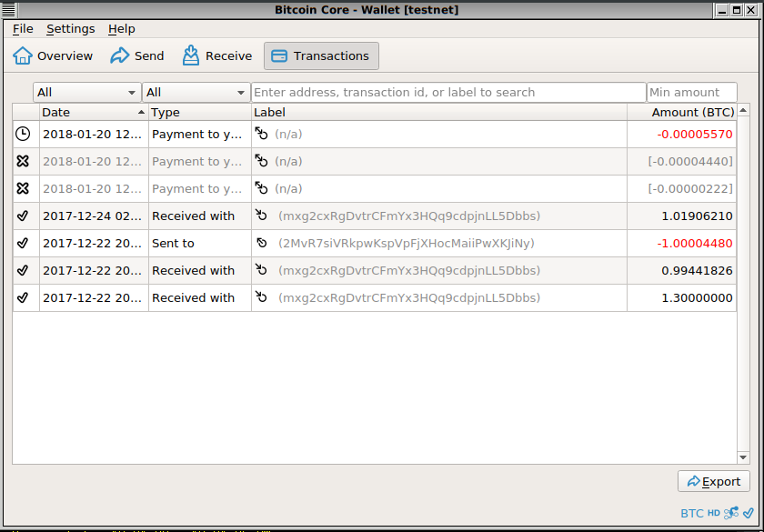Click the address label in the 1.01906210 row

tap(409, 216)
